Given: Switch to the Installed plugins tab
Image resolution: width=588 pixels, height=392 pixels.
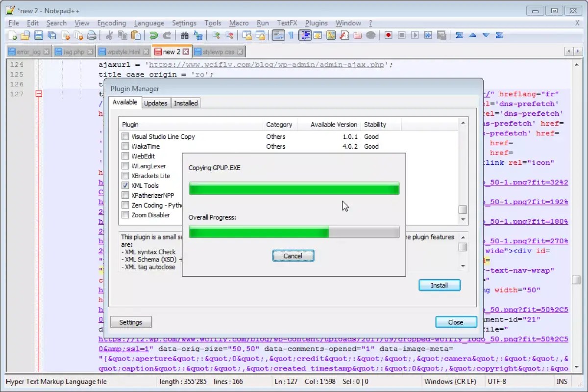Looking at the screenshot, I should coord(186,103).
